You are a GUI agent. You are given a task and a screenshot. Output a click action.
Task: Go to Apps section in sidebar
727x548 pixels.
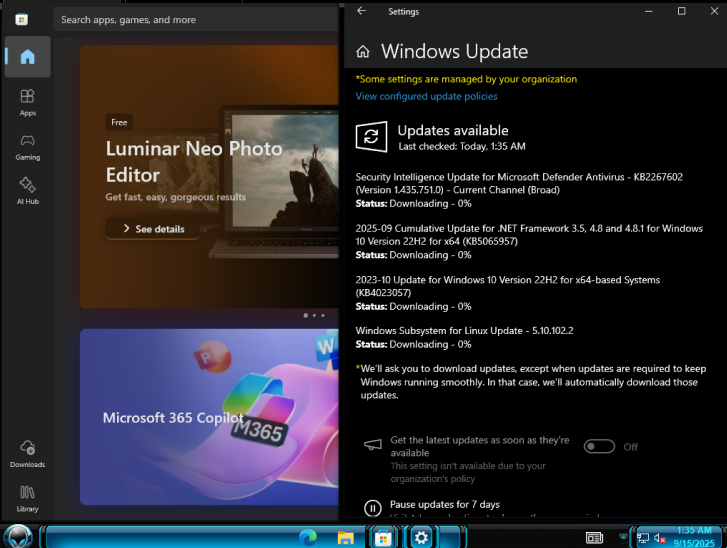pos(27,102)
